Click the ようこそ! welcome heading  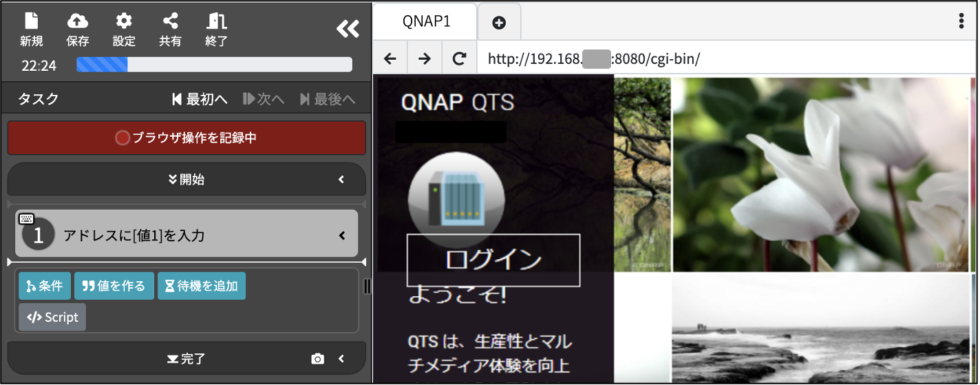coord(458,296)
